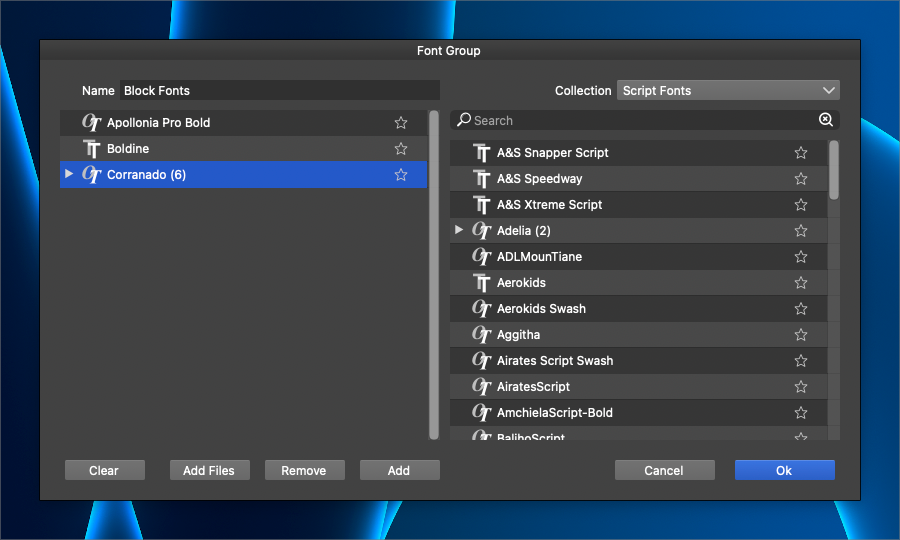Click the TrueType icon beside A&S Speedway
Screen dimensions: 900x540
coord(482,179)
